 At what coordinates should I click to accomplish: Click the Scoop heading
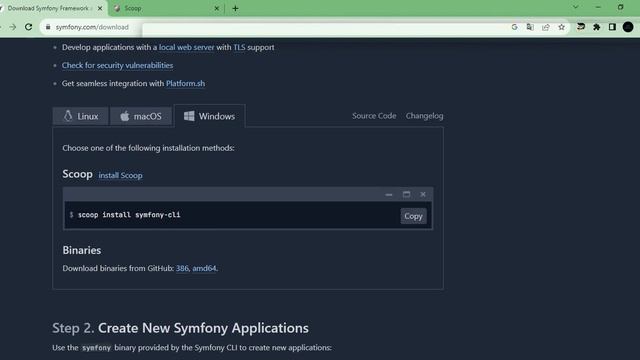(x=78, y=174)
